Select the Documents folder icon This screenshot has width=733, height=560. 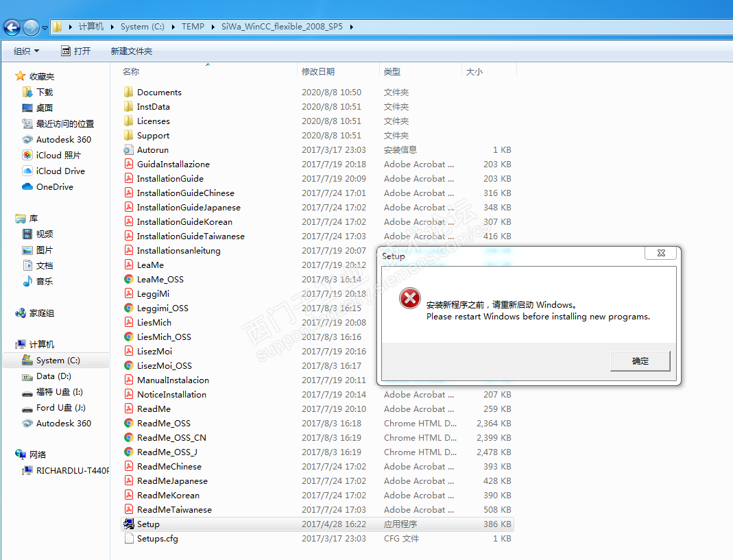128,92
